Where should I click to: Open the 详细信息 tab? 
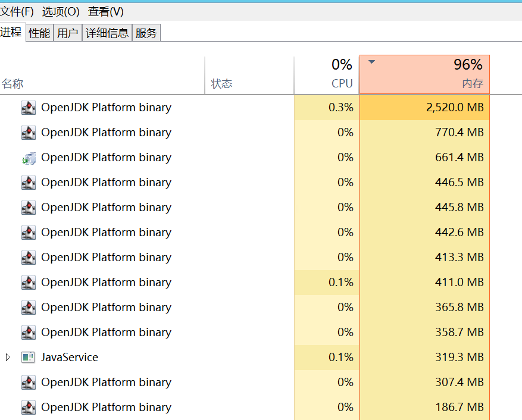click(107, 33)
